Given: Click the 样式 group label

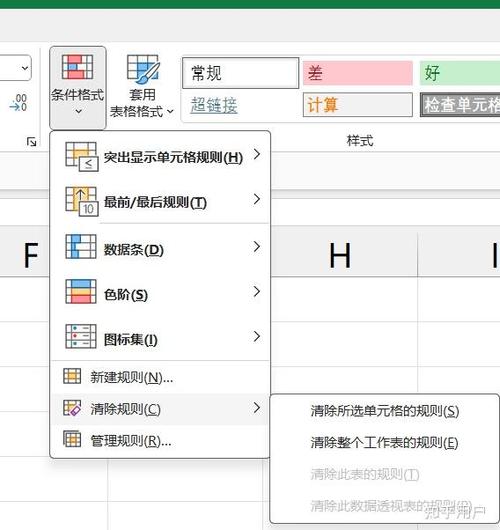Looking at the screenshot, I should [360, 141].
